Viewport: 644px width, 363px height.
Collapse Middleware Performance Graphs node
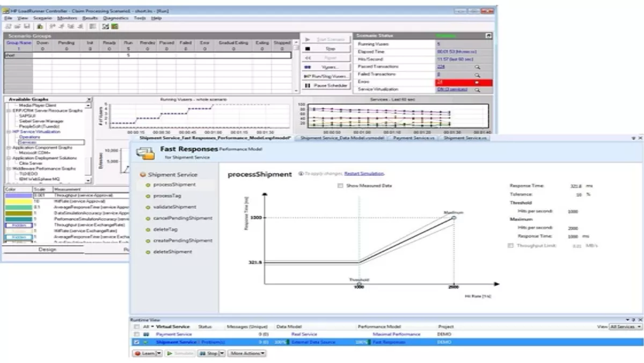point(9,168)
